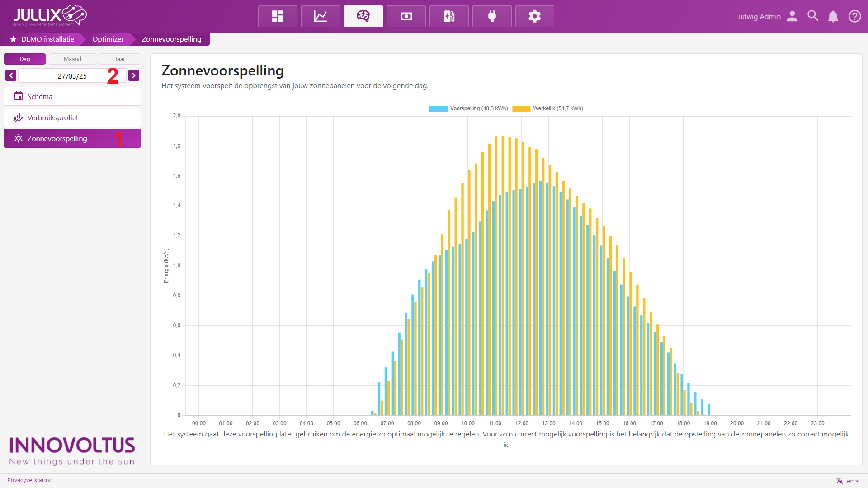Open the settings gear icon

coord(534,16)
